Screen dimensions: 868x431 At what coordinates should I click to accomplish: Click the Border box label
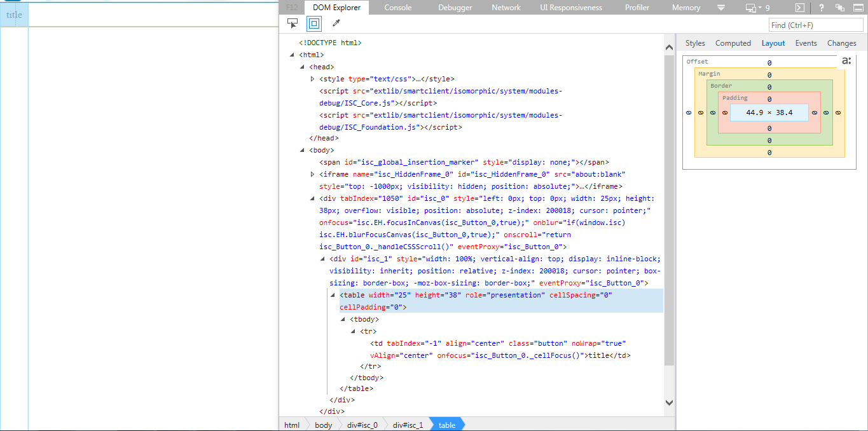[x=721, y=86]
